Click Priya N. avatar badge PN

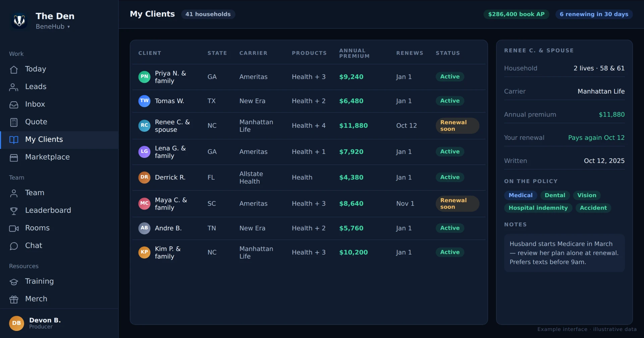click(x=144, y=77)
